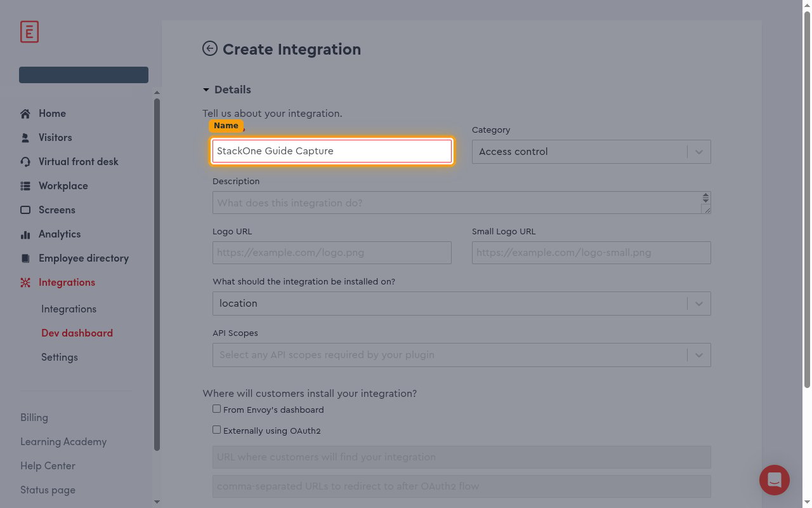
Task: Enable From Envoy's dashboard checkbox
Action: click(216, 409)
